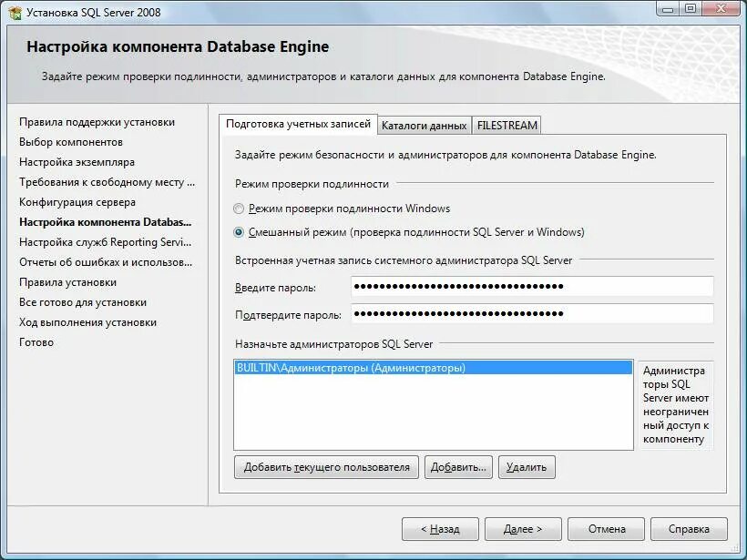The width and height of the screenshot is (747, 560).
Task: Click Настройка экземпляра step in sidebar
Action: pos(77,162)
